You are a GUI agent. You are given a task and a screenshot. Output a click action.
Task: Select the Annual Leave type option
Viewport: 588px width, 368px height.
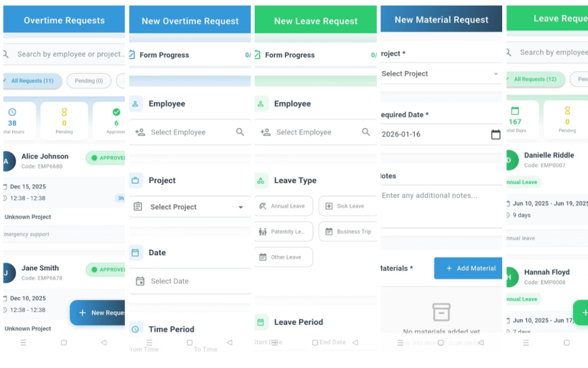coord(283,206)
